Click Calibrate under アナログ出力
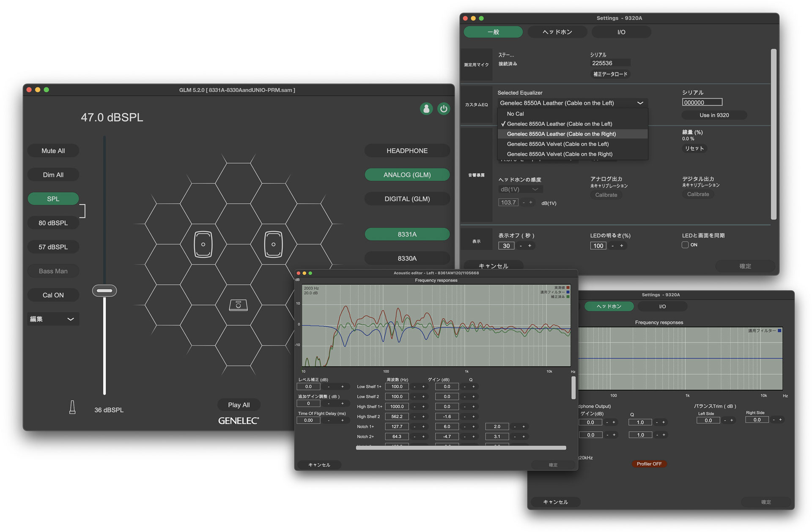The height and width of the screenshot is (532, 812). 606,195
